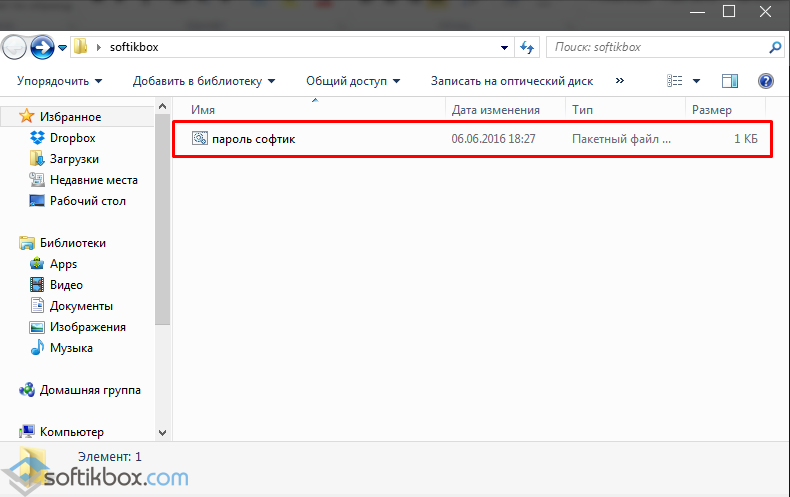Toggle the preview pane icon

point(730,81)
